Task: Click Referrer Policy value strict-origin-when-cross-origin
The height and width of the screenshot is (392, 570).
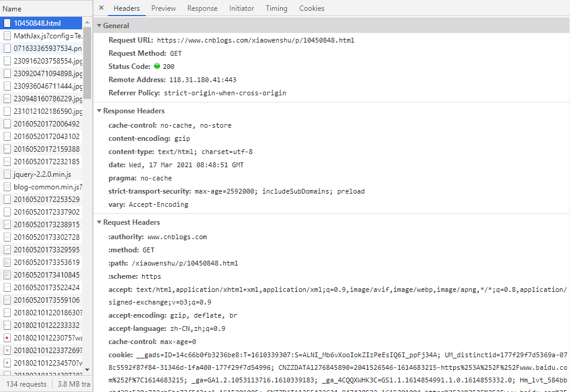Action: tap(225, 93)
